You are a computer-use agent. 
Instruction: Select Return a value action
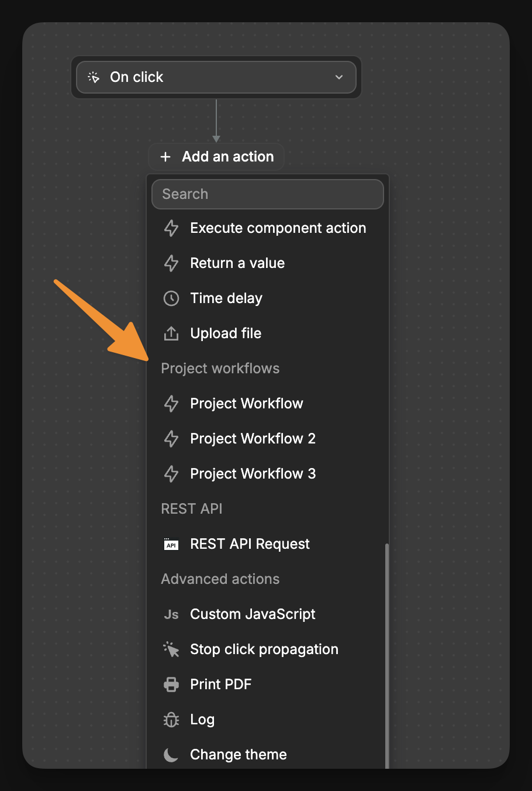237,263
